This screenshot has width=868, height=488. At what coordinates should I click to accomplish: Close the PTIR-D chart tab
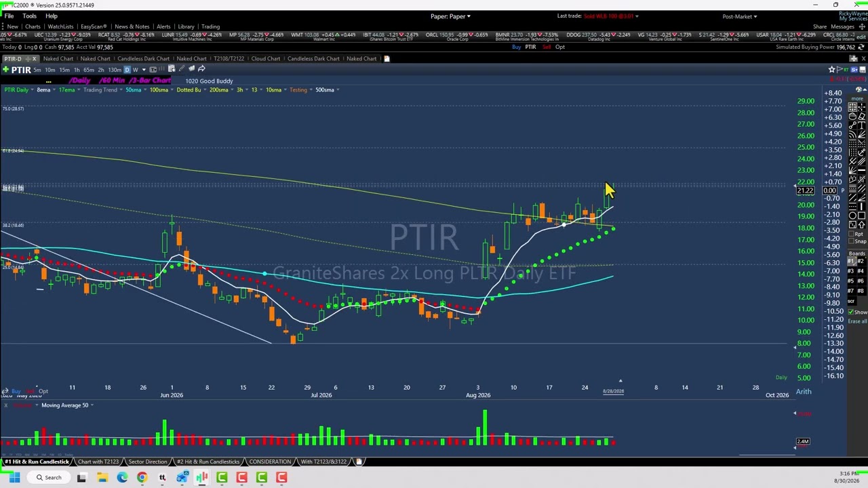pos(34,58)
